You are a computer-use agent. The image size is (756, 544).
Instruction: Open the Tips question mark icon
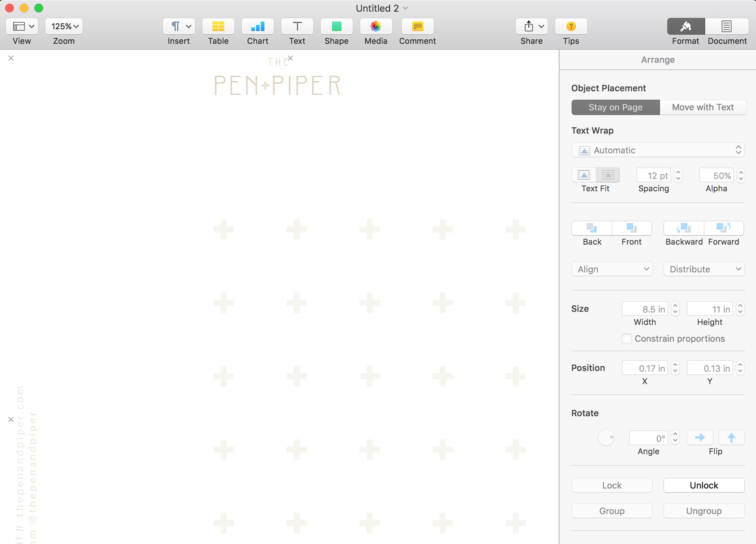click(571, 27)
